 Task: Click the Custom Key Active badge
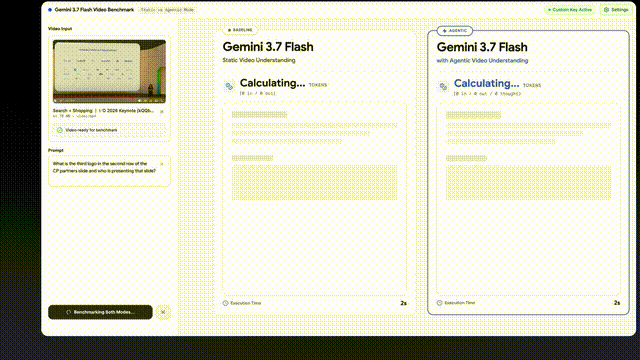[570, 10]
